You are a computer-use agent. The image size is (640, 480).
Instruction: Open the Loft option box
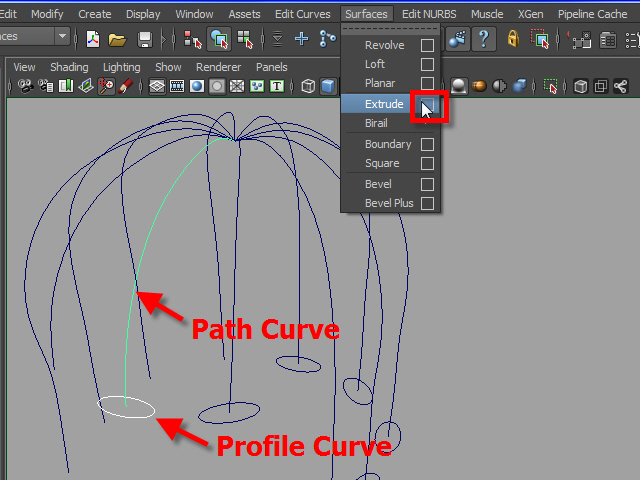[x=427, y=64]
